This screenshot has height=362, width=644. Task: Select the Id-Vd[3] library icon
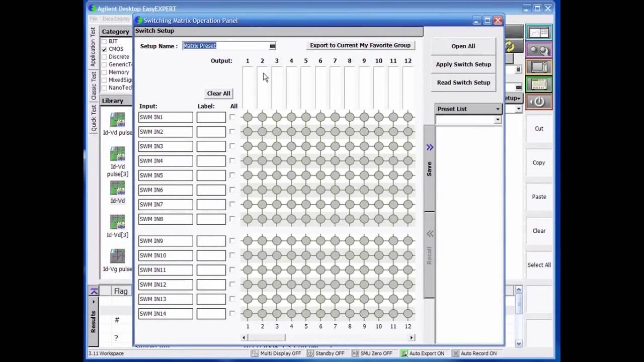(x=117, y=222)
